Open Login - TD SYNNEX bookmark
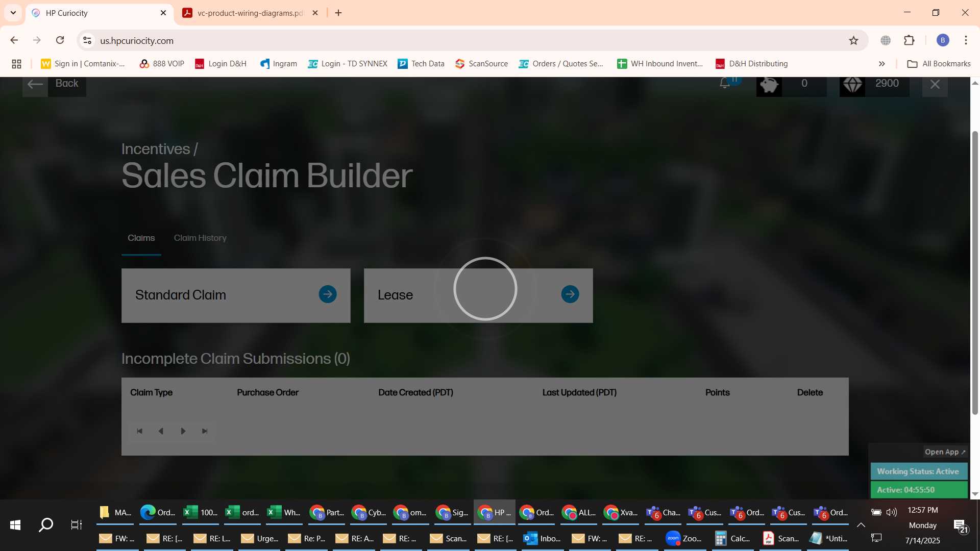980x551 pixels. (348, 64)
